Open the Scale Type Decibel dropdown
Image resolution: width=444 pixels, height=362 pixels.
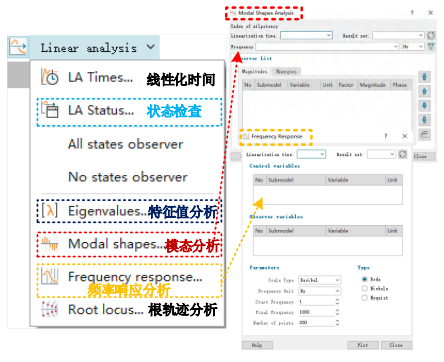point(319,280)
